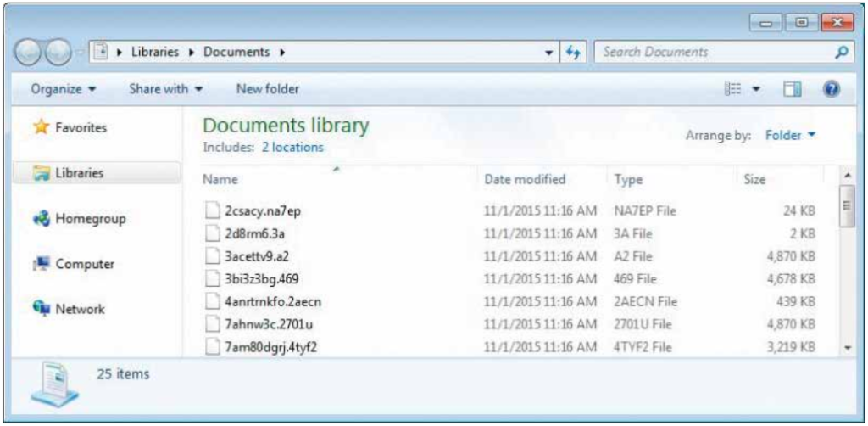Viewport: 868px width, 426px height.
Task: Click the file icon of 4anrtmkfo.2aecn
Action: coord(212,301)
